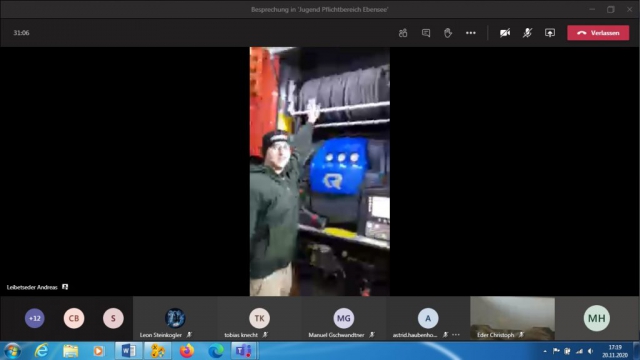Open the meeting chat
The width and height of the screenshot is (640, 360).
426,33
